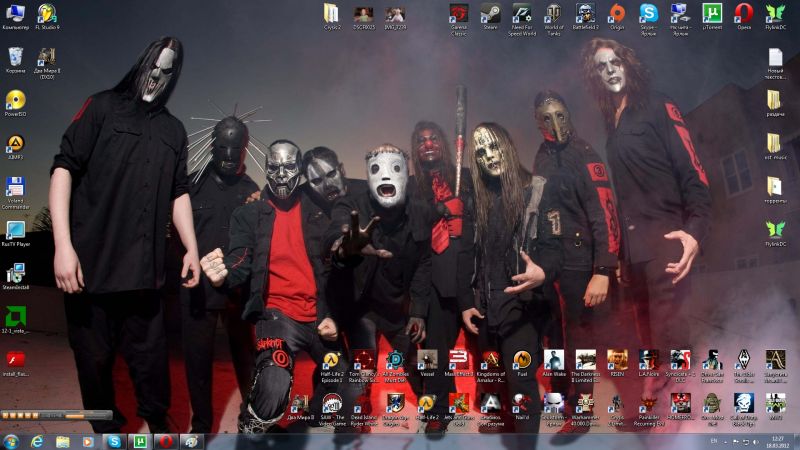Launch Call of Duty Black Ops shortcut
Screen dimensions: 800x450
pyautogui.click(x=744, y=410)
